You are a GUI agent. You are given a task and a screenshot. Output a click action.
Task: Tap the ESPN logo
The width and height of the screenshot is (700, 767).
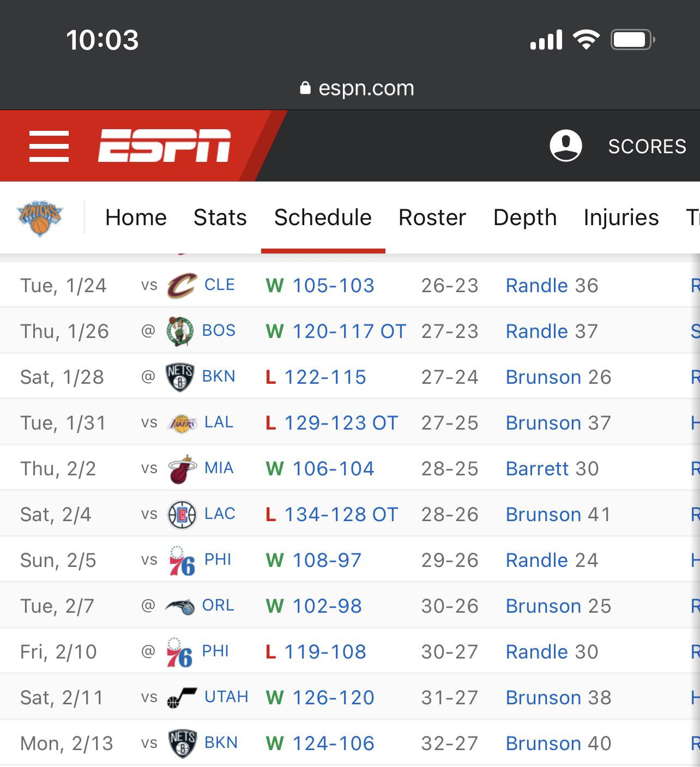pos(164,146)
